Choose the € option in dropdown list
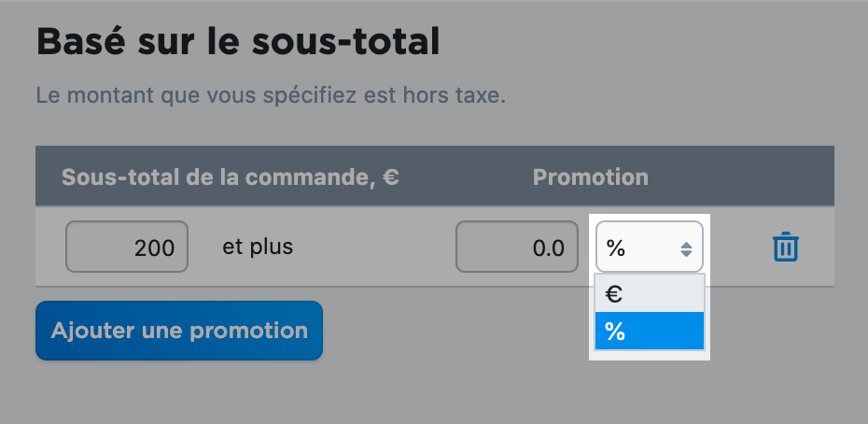 click(x=650, y=294)
